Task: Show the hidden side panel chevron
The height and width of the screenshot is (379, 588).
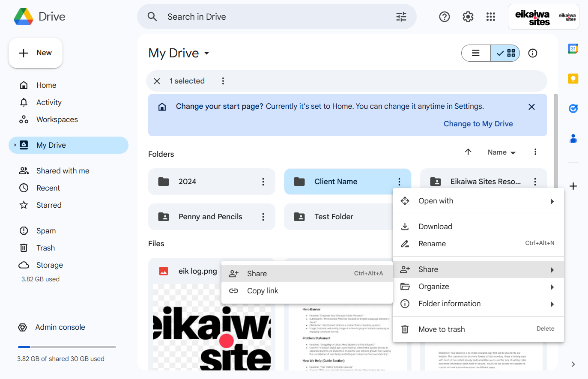Action: click(x=573, y=364)
